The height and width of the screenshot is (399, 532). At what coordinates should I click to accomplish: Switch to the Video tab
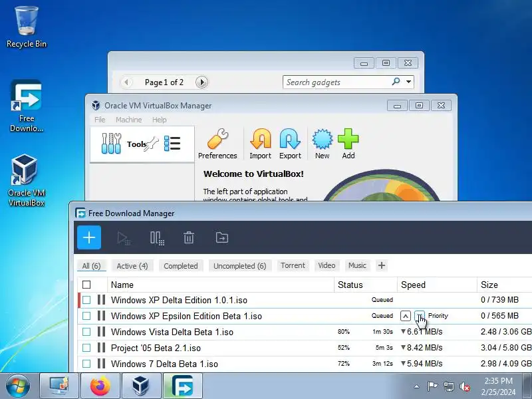pos(327,265)
